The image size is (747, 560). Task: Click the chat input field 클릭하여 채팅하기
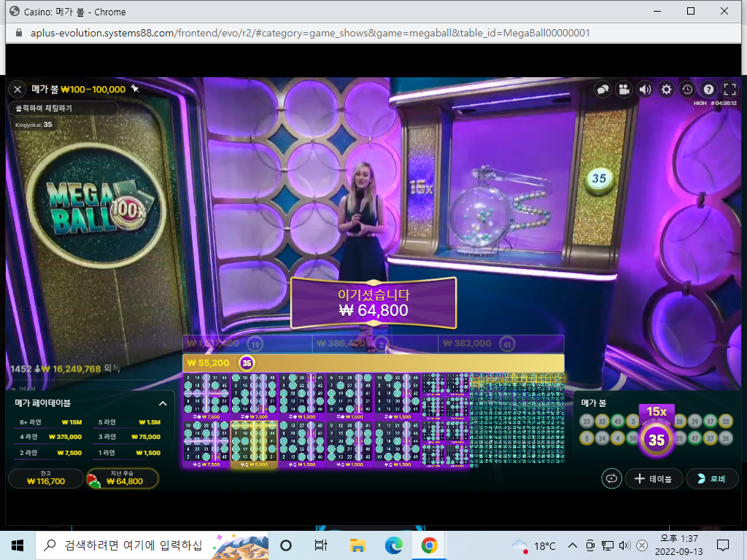(63, 108)
